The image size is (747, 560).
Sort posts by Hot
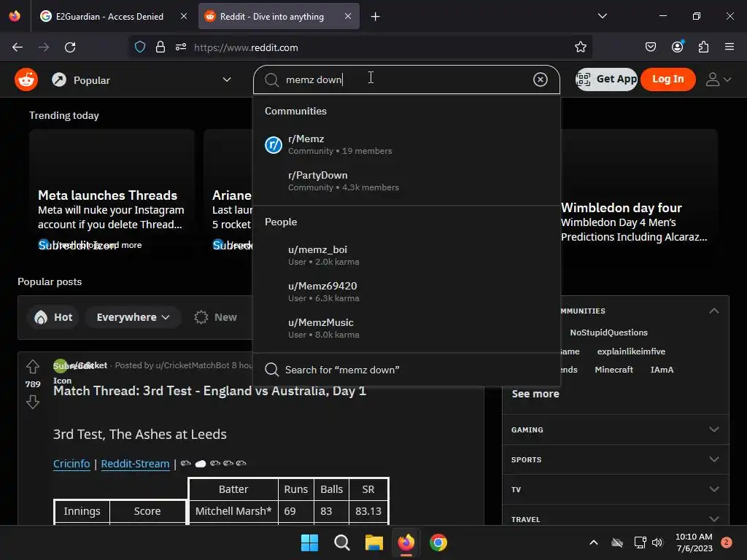tap(53, 317)
